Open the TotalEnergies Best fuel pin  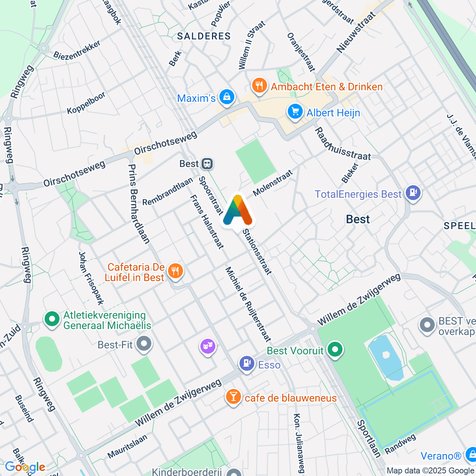pyautogui.click(x=413, y=193)
